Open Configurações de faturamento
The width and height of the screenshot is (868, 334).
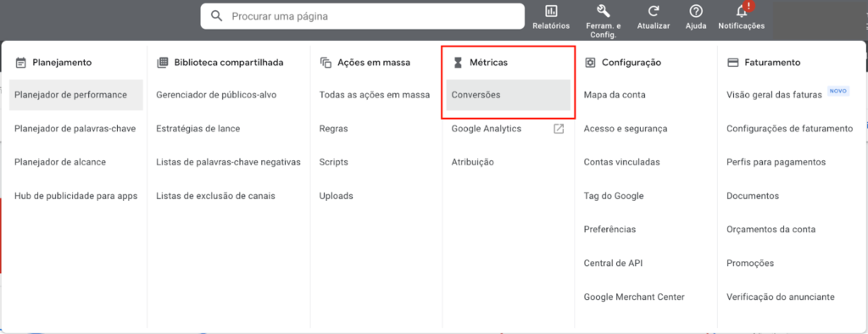789,129
